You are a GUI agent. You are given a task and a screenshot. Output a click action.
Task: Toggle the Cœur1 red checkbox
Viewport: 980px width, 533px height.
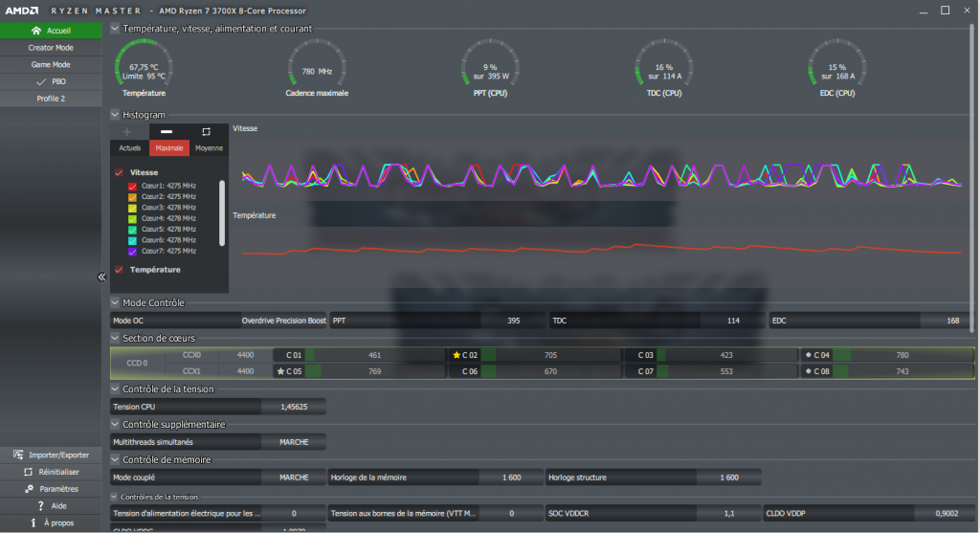(132, 187)
